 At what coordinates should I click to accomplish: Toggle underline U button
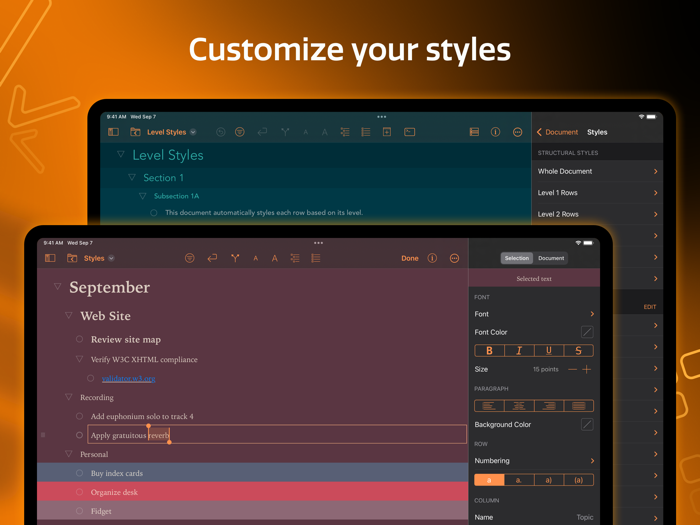click(549, 350)
